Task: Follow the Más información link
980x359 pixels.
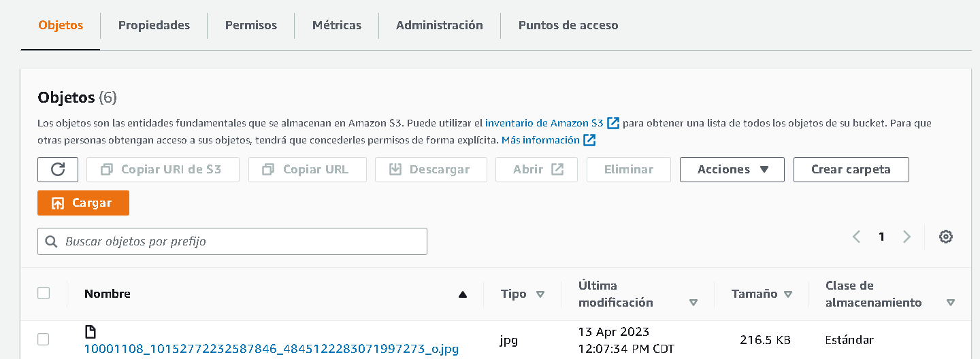Action: point(540,140)
